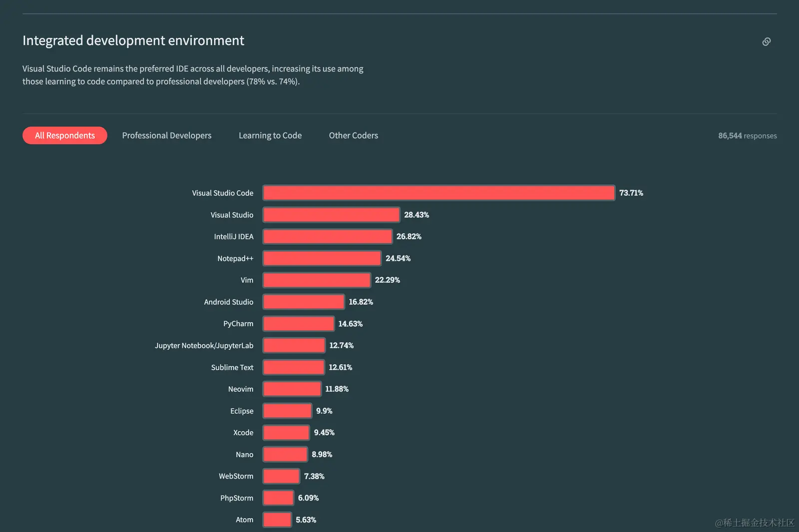Click the Notepad++ bar at 24.54%
The image size is (799, 532).
pos(322,258)
